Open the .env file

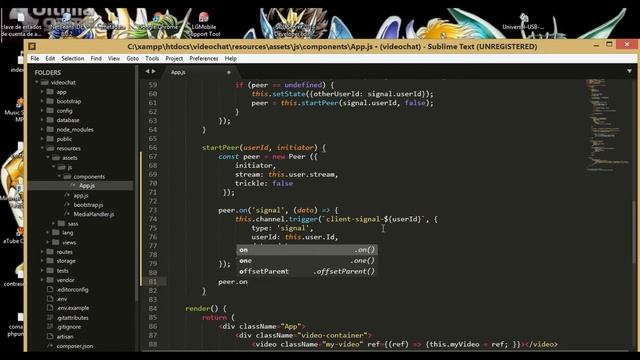(62, 299)
